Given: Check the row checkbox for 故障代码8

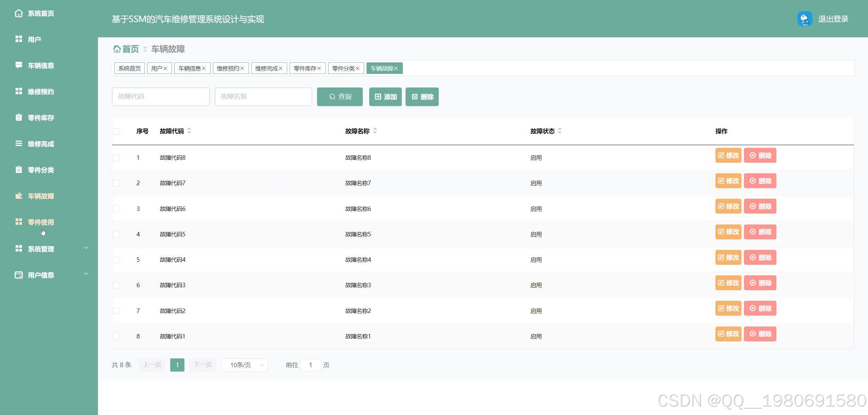Looking at the screenshot, I should [x=117, y=157].
